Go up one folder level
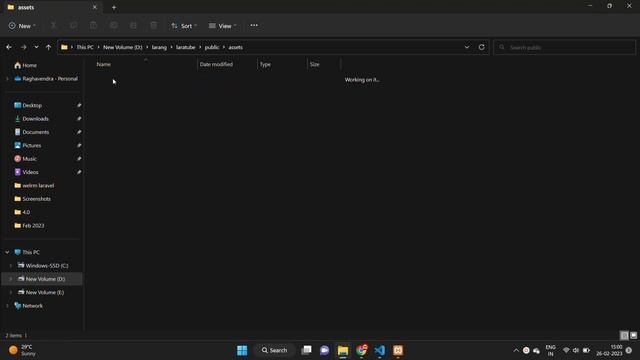 [x=49, y=47]
